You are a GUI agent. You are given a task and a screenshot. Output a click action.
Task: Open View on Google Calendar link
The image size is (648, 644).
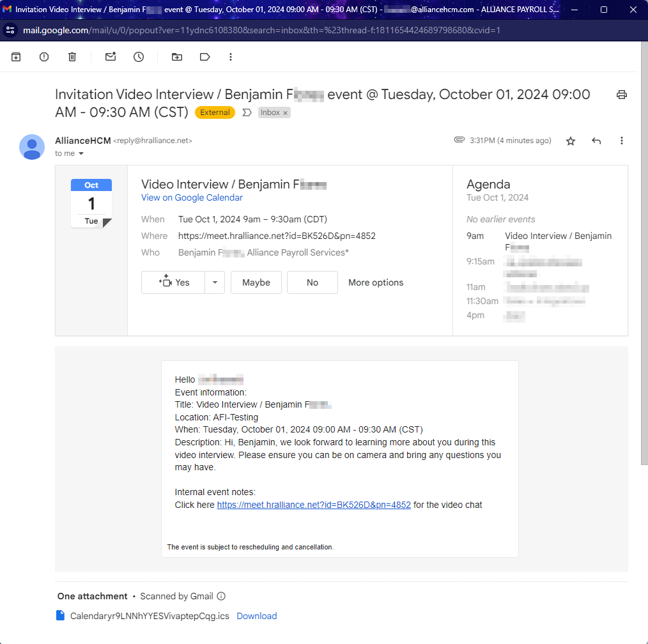[x=192, y=198]
